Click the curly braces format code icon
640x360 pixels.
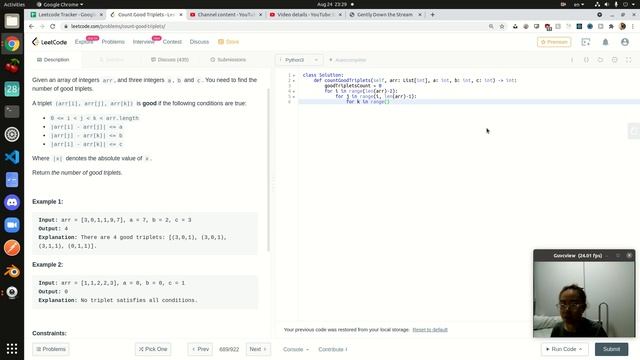coord(586,60)
